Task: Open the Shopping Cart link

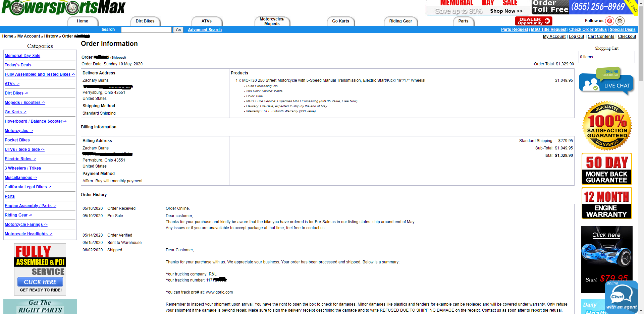Action: [607, 48]
